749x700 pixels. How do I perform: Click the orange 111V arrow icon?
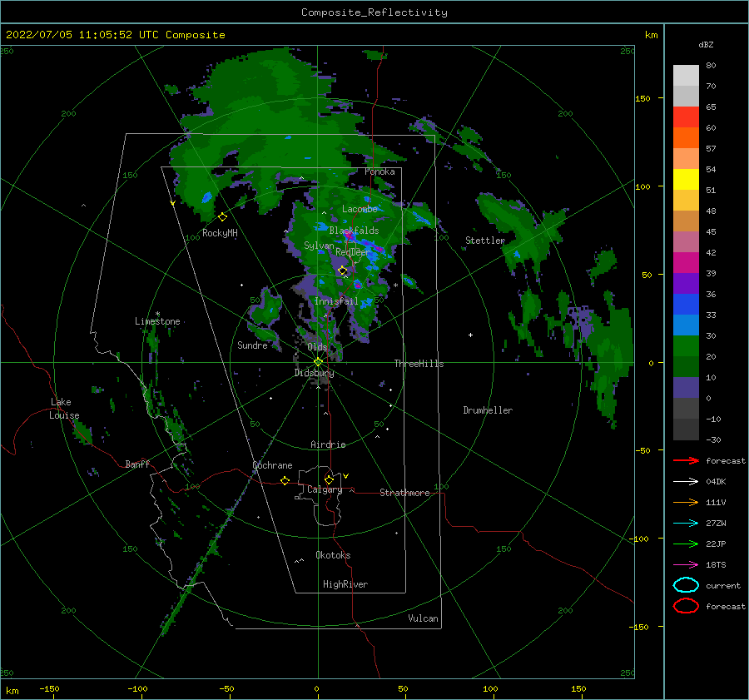(686, 502)
